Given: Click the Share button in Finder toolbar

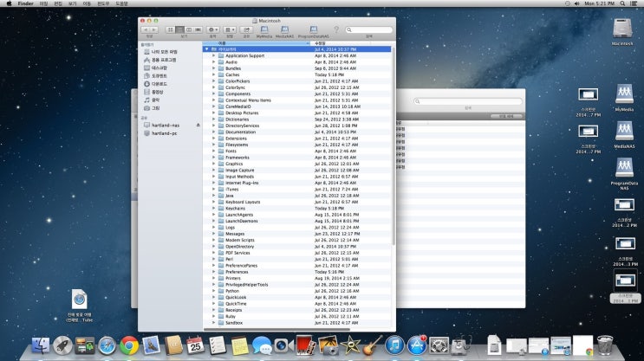Looking at the screenshot, I should click(x=246, y=29).
